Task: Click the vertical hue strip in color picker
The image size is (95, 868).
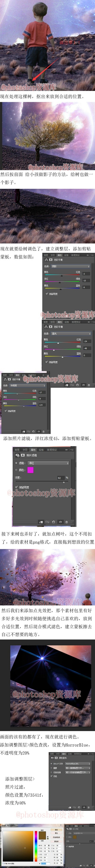Action: tap(36, 847)
